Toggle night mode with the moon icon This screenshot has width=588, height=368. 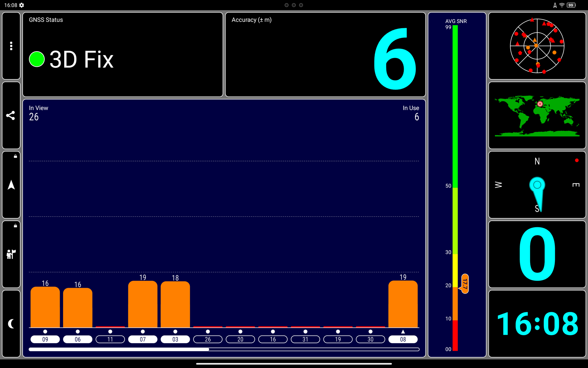click(11, 324)
